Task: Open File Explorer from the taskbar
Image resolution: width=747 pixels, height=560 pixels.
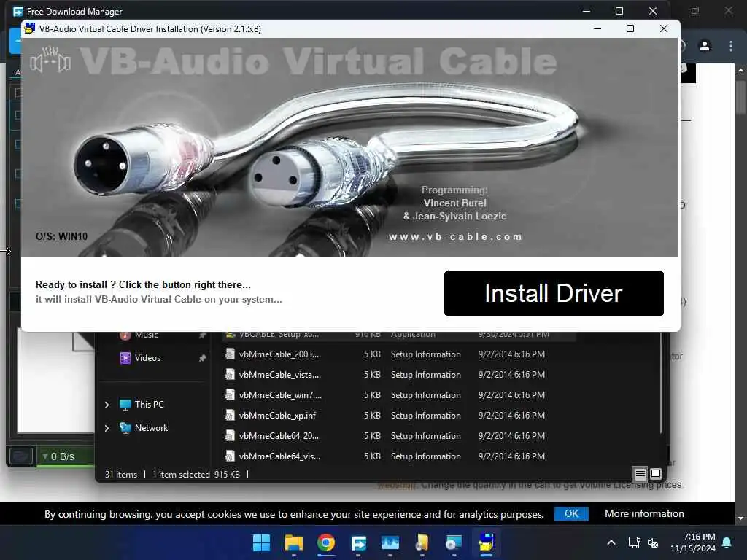Action: 293,542
